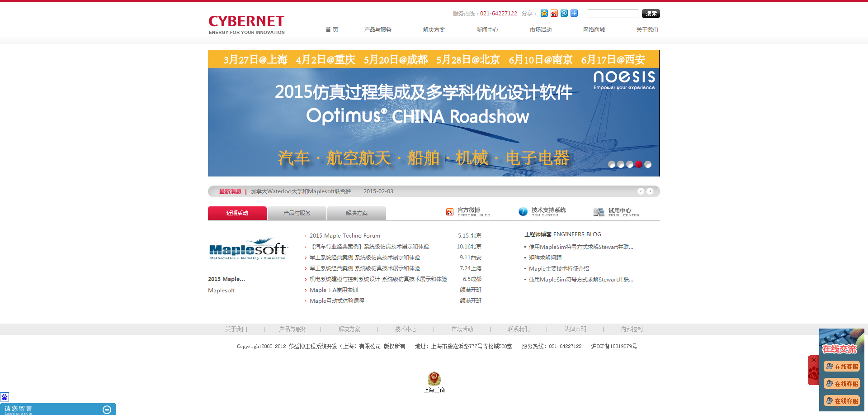Click the Maplesoft logo image

click(x=248, y=249)
